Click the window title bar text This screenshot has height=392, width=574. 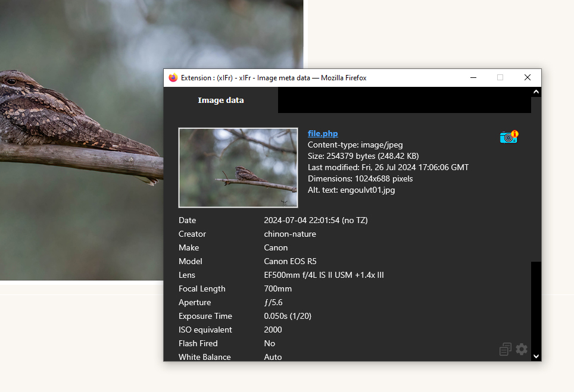coord(274,78)
